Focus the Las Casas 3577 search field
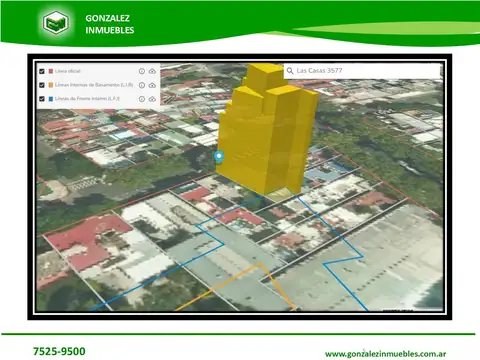 tap(362, 71)
